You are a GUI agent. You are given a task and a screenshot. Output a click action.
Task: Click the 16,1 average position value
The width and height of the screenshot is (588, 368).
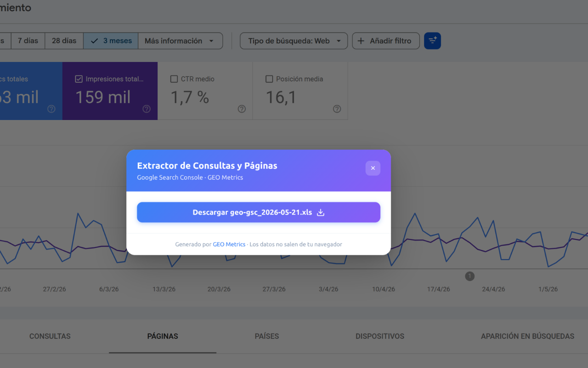[x=281, y=98]
